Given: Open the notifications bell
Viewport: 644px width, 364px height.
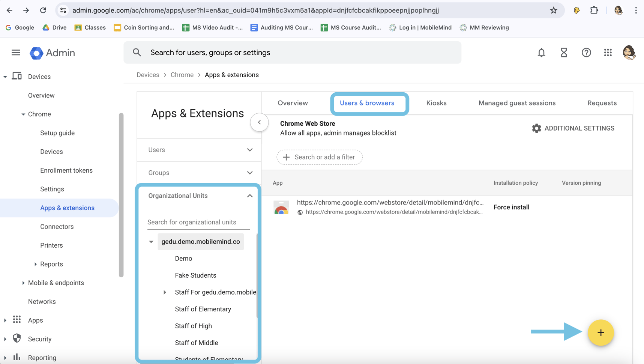Looking at the screenshot, I should coord(541,53).
